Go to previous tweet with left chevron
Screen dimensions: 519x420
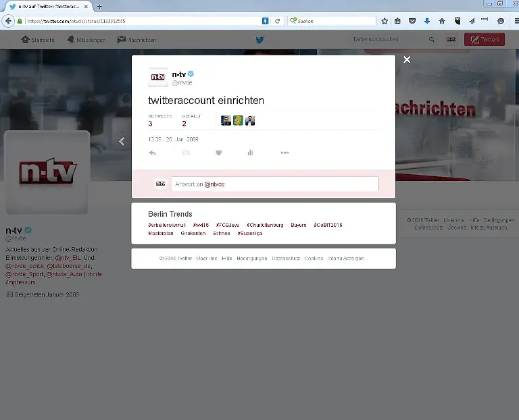(x=122, y=141)
